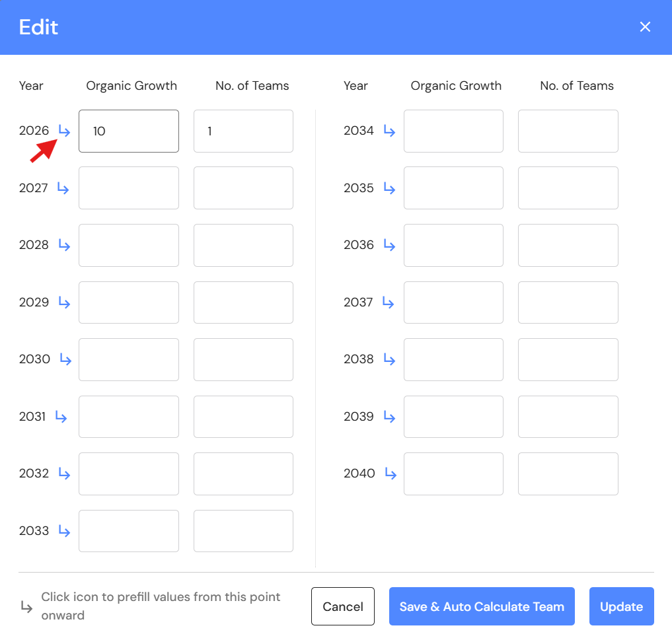672x638 pixels.
Task: Click the prefill arrow beside 2036
Action: point(389,245)
